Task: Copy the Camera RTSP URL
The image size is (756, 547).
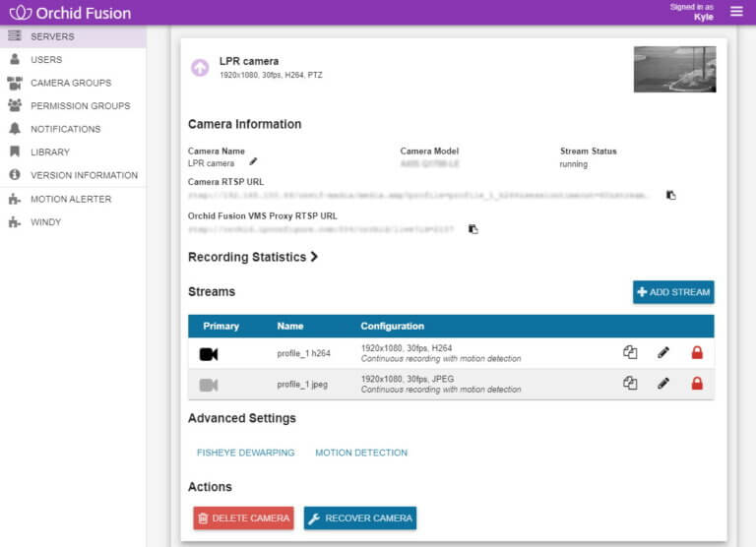Action: pos(670,195)
